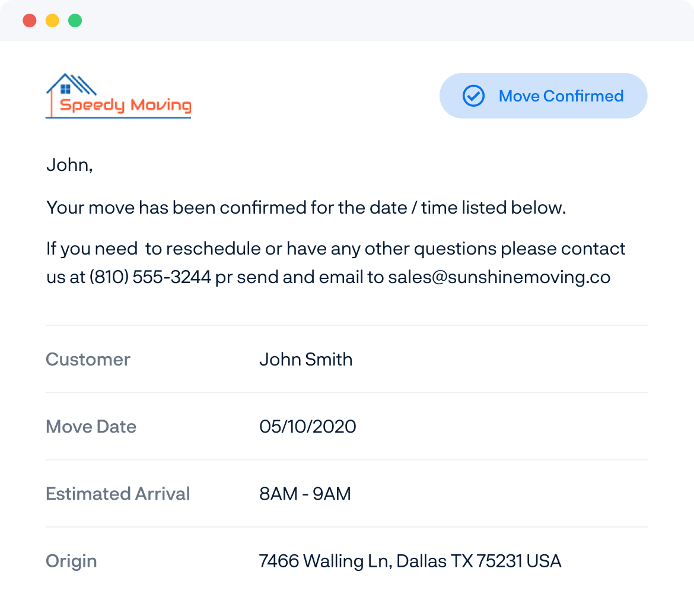
Task: Select the Estimated Arrival label
Action: [x=117, y=494]
